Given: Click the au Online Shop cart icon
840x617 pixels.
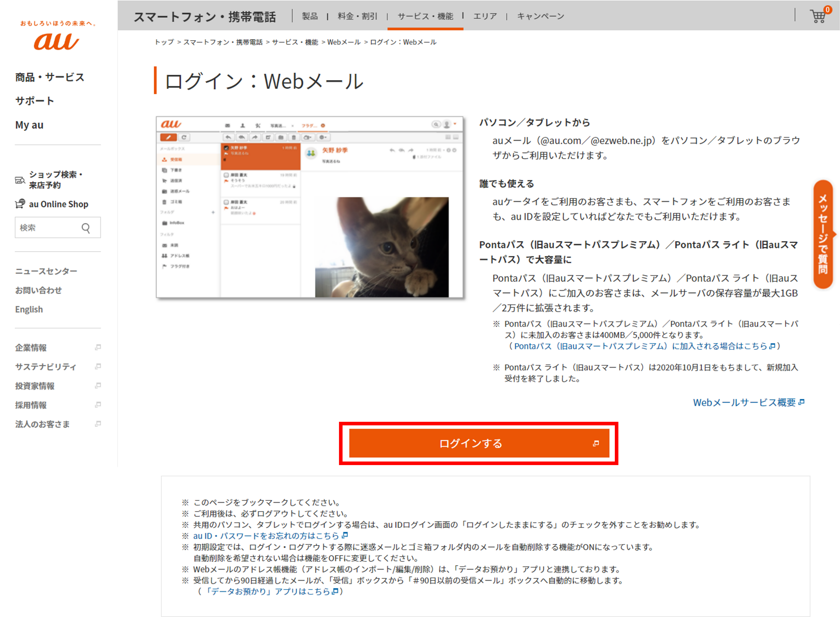Looking at the screenshot, I should [20, 204].
